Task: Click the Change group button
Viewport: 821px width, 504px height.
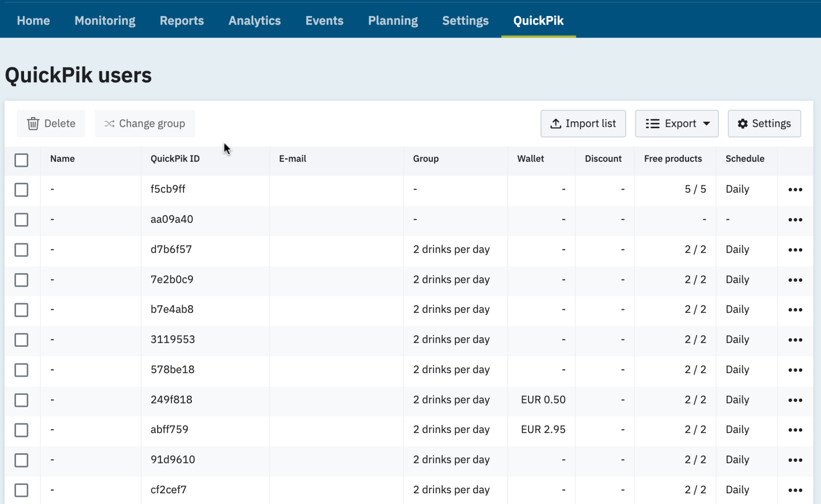Action: 145,123
